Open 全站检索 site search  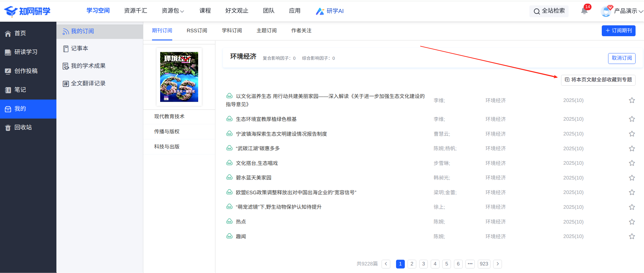tap(549, 11)
